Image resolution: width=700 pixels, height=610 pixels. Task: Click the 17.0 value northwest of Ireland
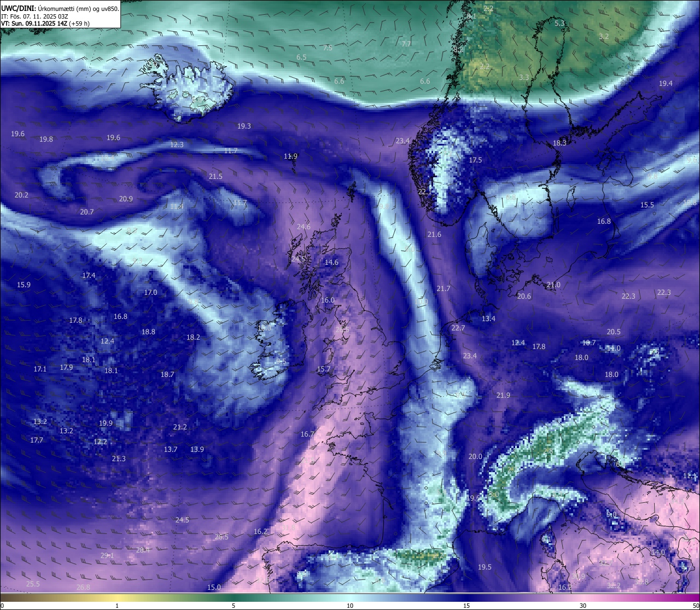150,292
